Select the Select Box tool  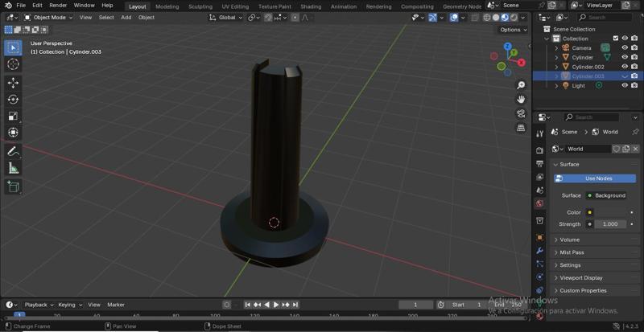click(x=13, y=48)
